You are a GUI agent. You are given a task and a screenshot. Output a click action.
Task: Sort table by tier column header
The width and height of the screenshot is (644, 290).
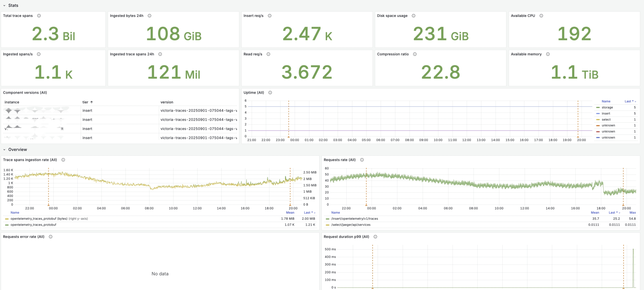[x=85, y=102]
